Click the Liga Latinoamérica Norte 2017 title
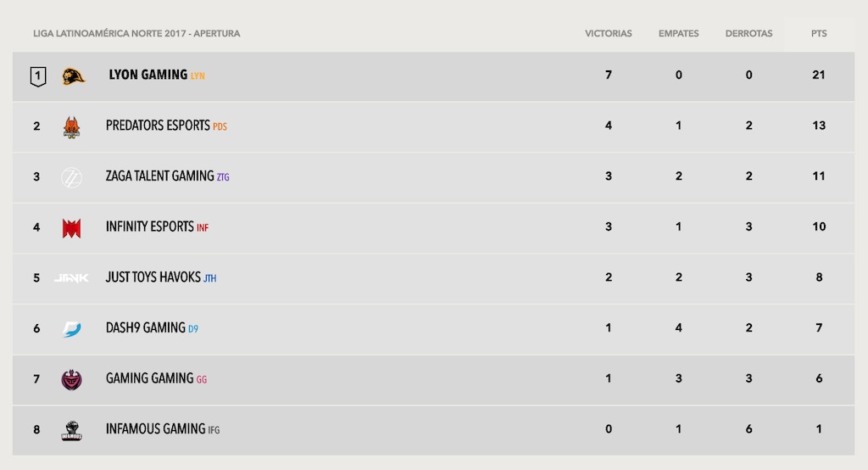 (x=136, y=33)
